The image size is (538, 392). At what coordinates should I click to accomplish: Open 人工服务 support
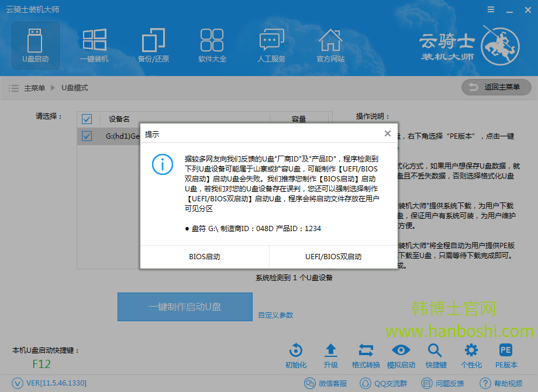pos(271,46)
